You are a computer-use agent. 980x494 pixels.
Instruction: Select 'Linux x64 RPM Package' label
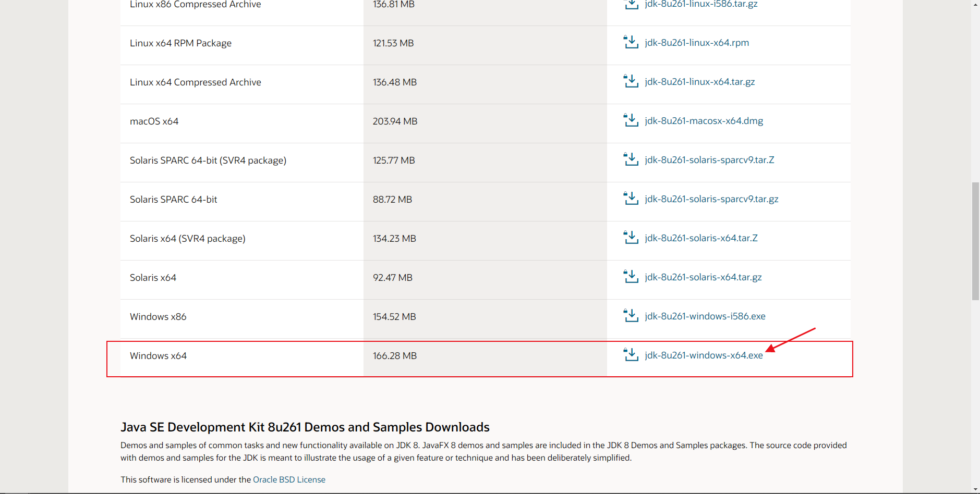click(x=180, y=43)
